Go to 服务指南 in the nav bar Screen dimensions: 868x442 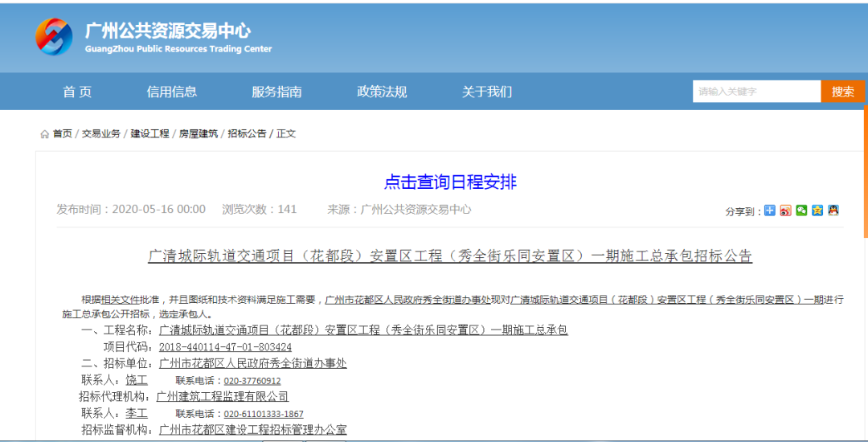[276, 92]
